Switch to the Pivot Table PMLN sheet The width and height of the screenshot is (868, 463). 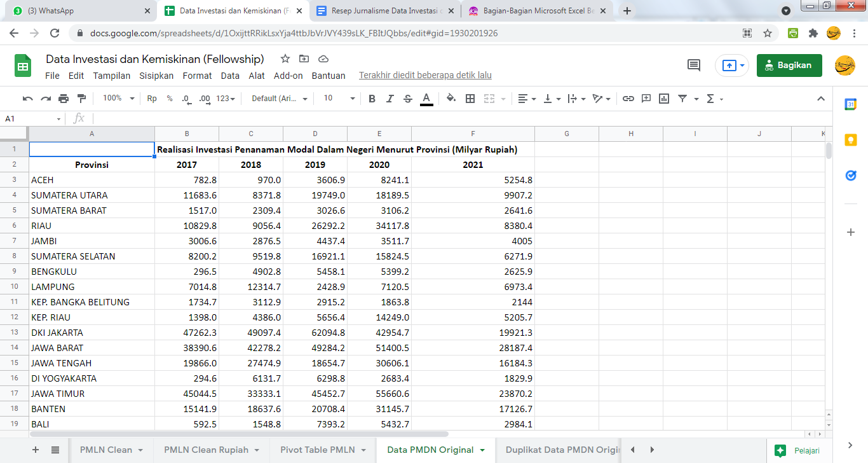pyautogui.click(x=318, y=450)
